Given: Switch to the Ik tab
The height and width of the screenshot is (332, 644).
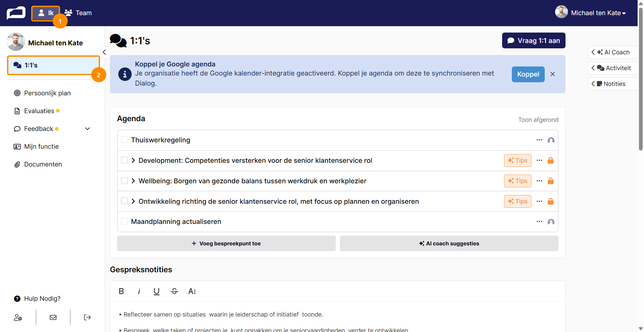Looking at the screenshot, I should tap(46, 13).
